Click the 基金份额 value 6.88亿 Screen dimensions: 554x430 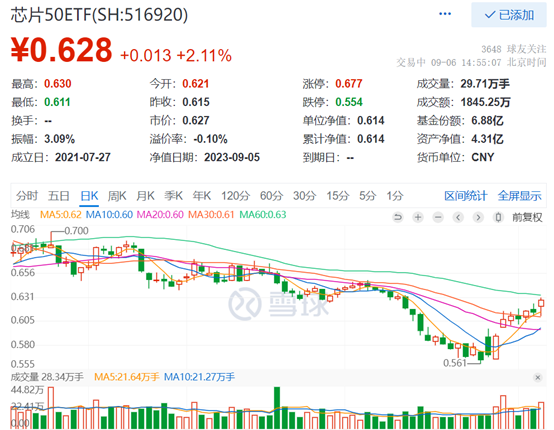click(487, 120)
